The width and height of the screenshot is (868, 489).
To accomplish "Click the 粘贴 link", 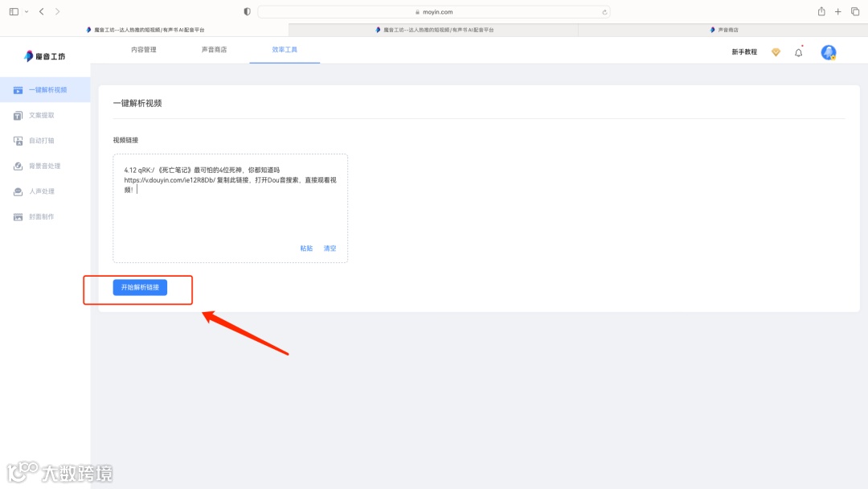I will coord(306,249).
